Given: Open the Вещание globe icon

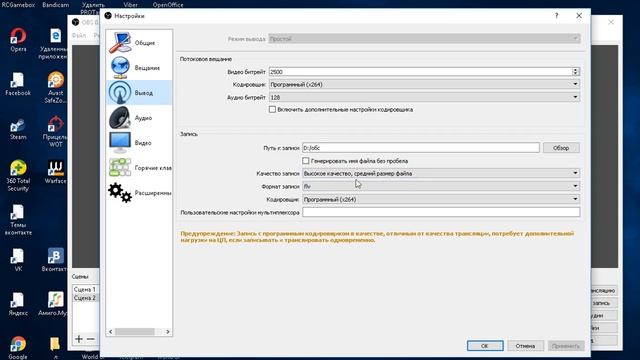Looking at the screenshot, I should coord(120,68).
